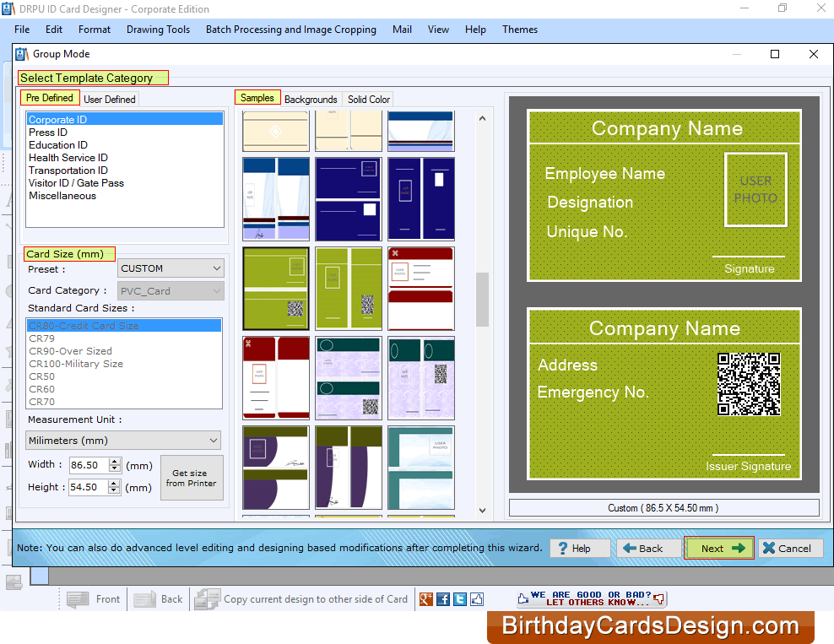Switch to the Backgrounds tab
The width and height of the screenshot is (834, 644).
click(311, 100)
